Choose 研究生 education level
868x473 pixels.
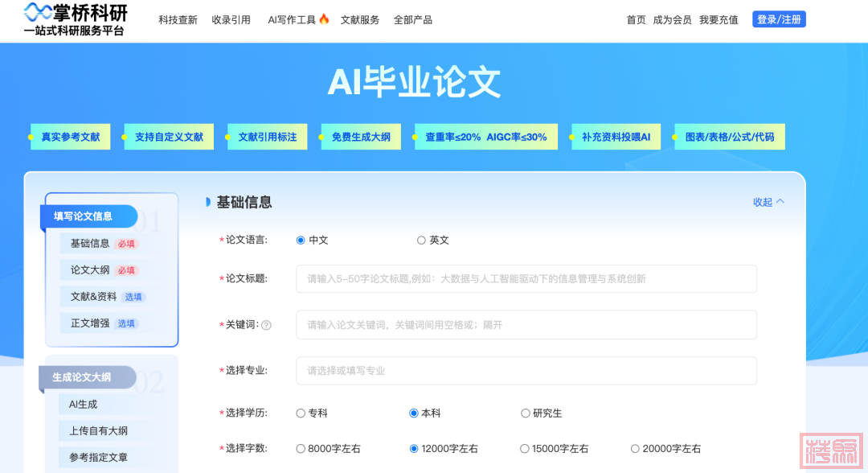click(x=526, y=413)
